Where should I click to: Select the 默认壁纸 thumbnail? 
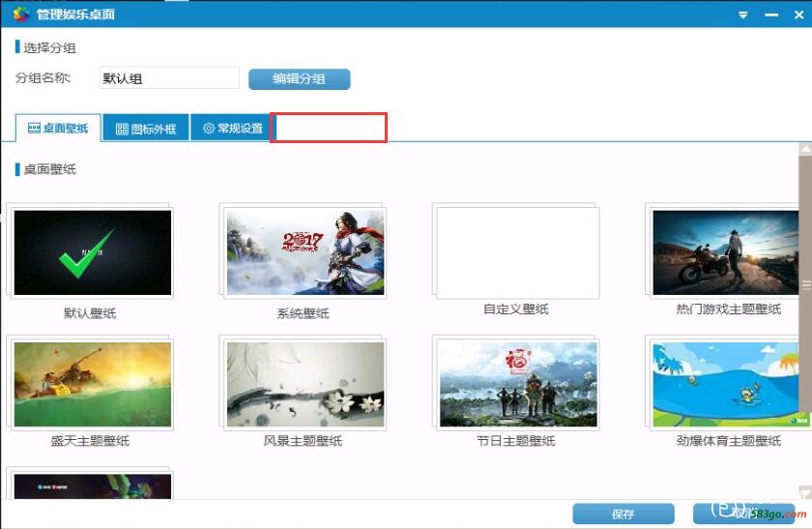[x=92, y=252]
